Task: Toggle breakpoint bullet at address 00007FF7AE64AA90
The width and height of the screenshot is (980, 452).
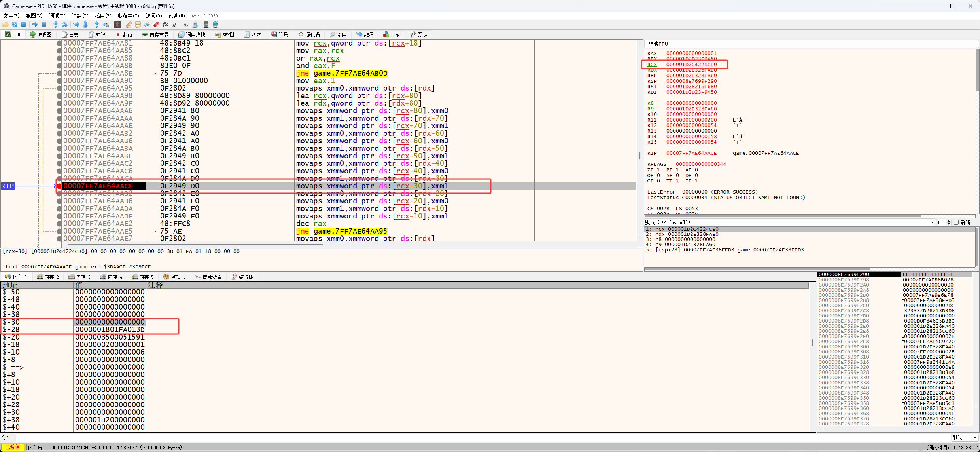Action: [x=59, y=81]
